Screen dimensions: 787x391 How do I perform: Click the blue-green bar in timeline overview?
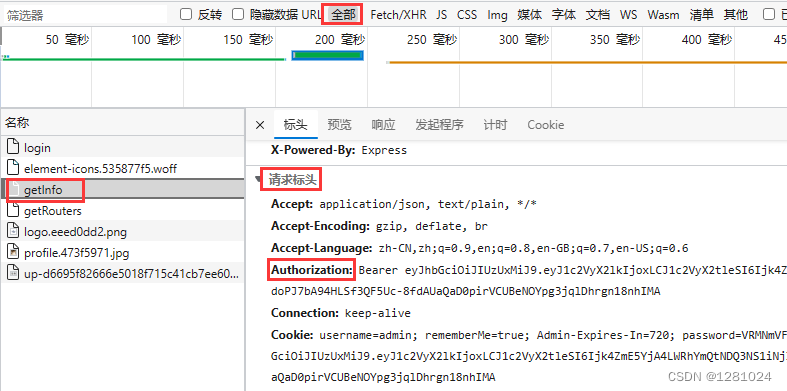(x=328, y=55)
